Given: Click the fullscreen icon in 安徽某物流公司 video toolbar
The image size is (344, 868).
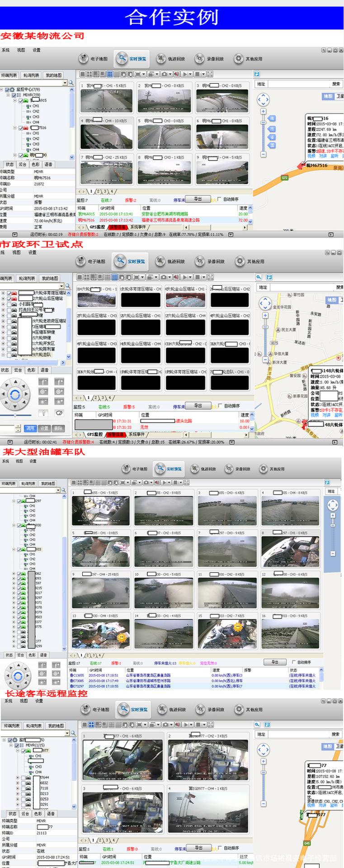Looking at the screenshot, I should point(210,74).
